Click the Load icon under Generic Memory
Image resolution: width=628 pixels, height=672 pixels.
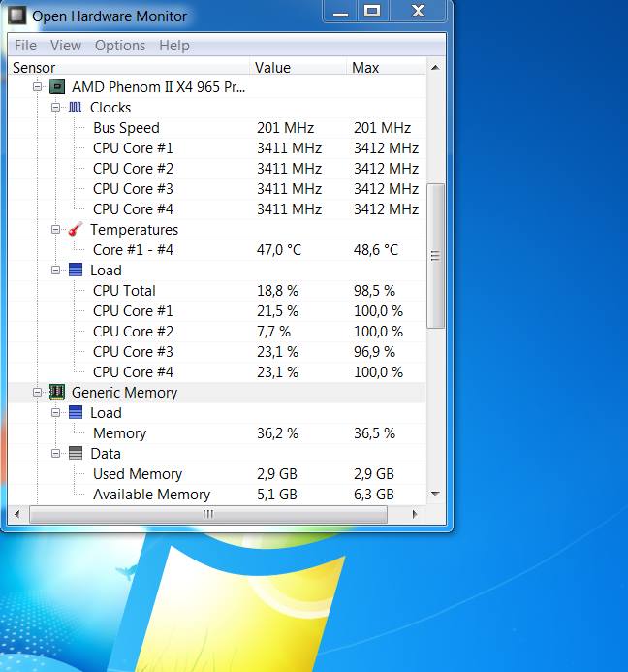tap(76, 412)
